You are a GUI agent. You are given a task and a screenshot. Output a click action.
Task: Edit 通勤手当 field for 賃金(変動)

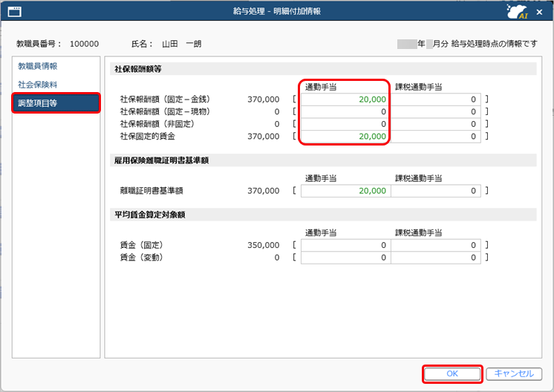pyautogui.click(x=345, y=258)
